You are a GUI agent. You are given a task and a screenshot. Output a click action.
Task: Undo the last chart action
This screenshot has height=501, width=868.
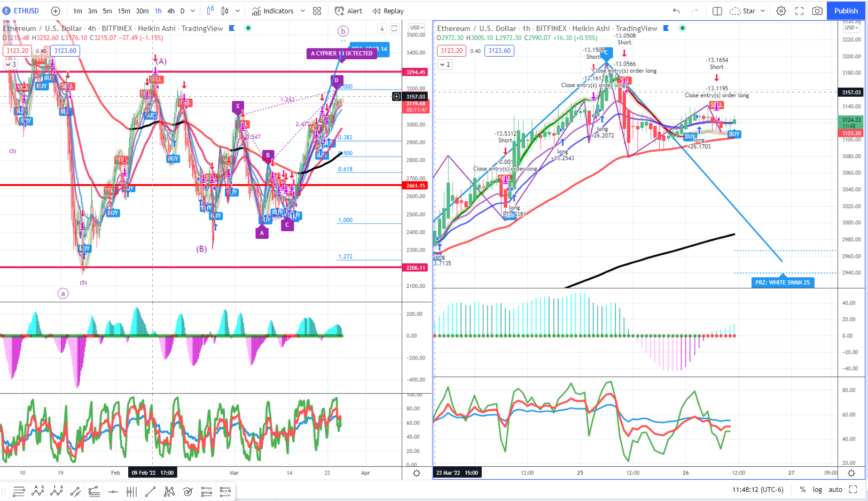coord(676,11)
